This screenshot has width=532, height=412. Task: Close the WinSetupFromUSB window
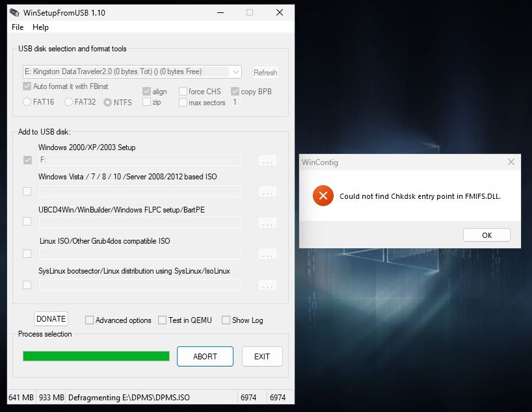pos(280,12)
